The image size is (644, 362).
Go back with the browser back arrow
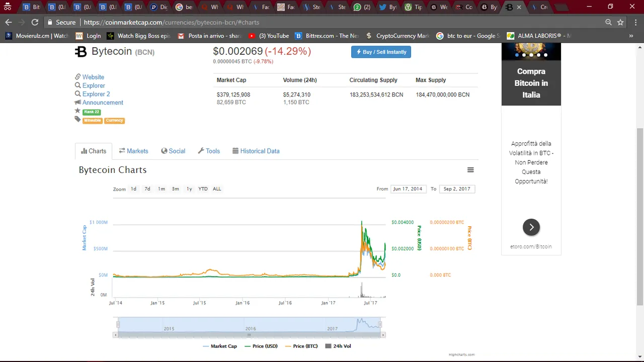pyautogui.click(x=8, y=22)
